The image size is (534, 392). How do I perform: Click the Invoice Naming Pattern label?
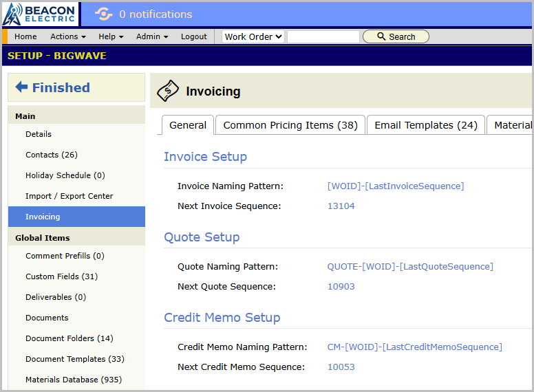[x=231, y=186]
